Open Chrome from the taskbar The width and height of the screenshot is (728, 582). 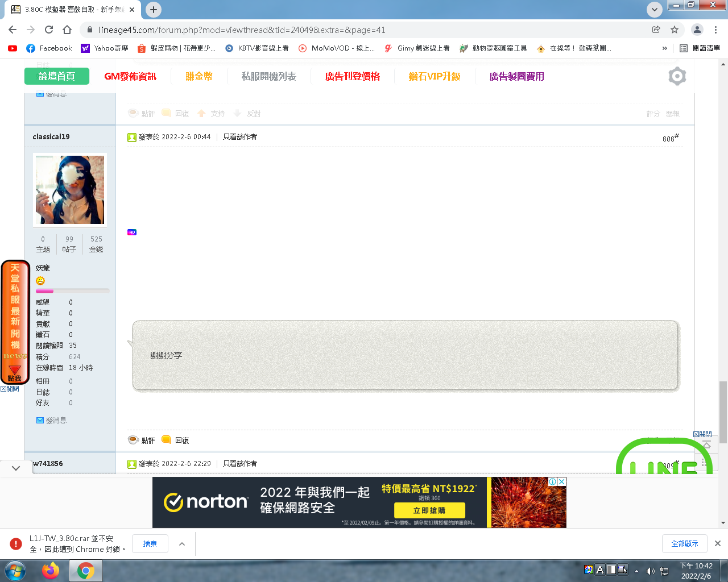click(x=86, y=570)
